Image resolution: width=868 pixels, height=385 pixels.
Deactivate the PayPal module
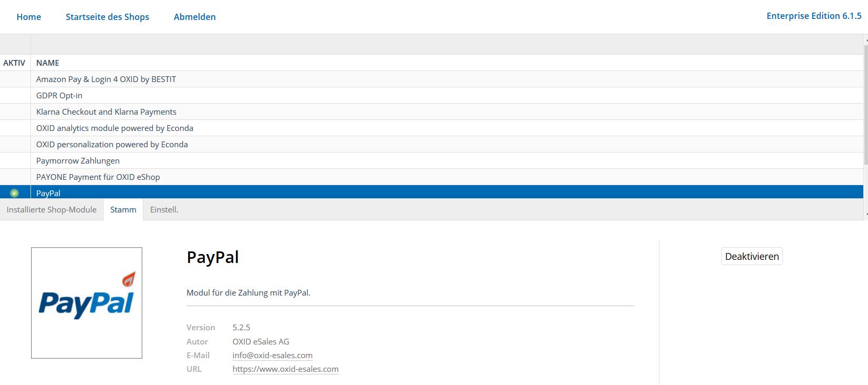click(x=752, y=256)
